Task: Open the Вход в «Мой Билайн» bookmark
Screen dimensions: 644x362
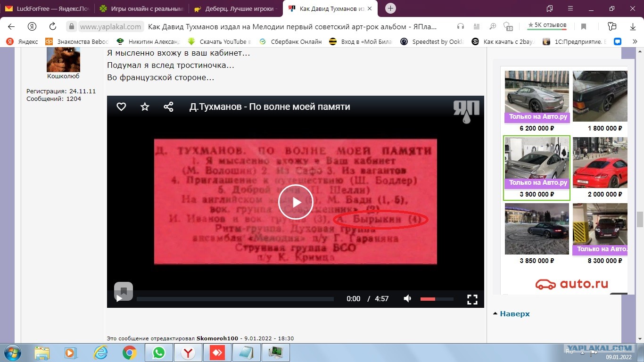Action: click(x=361, y=41)
